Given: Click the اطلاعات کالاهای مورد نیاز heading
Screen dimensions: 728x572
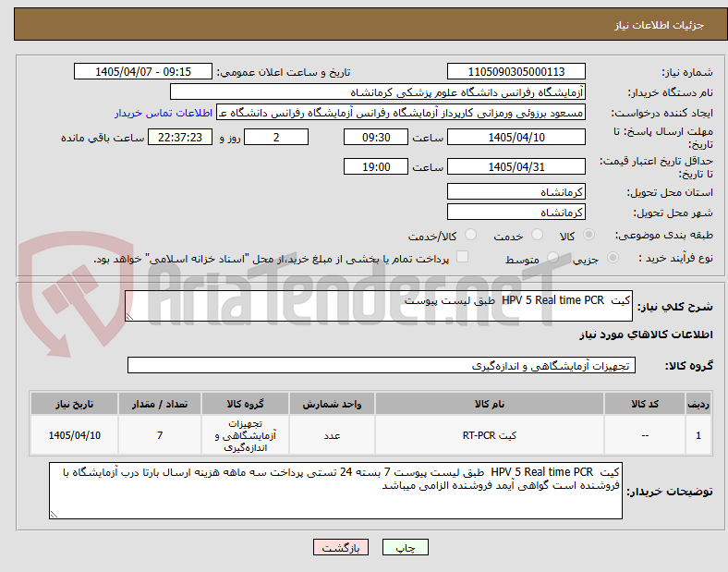Looking at the screenshot, I should coord(646,335).
